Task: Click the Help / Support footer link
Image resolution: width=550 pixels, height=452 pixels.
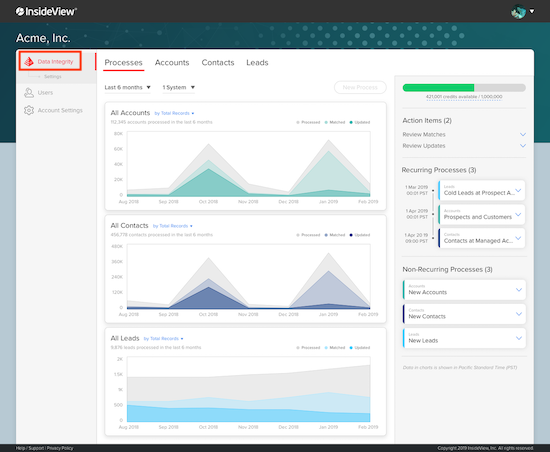Action: [x=29, y=448]
